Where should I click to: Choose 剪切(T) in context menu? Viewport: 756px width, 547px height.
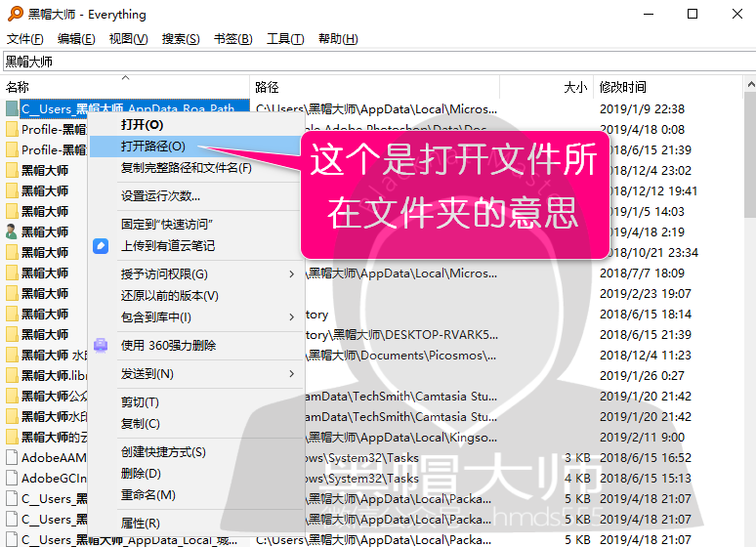[x=194, y=402]
